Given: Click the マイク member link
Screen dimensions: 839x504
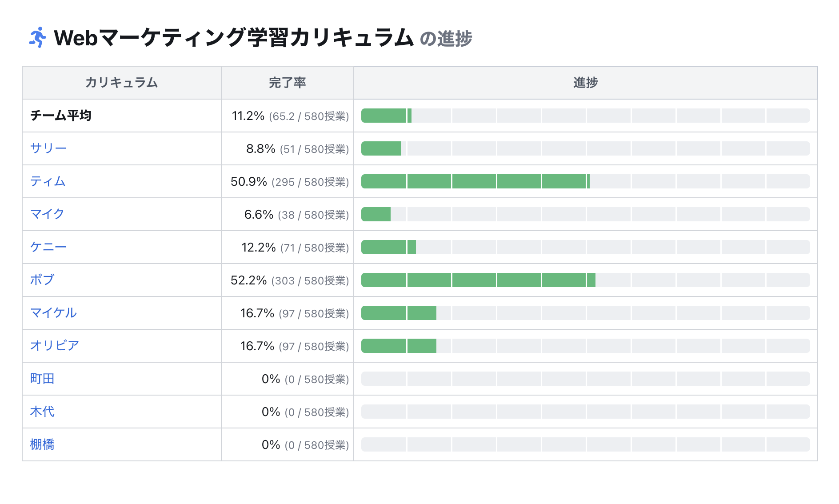Looking at the screenshot, I should pyautogui.click(x=47, y=214).
